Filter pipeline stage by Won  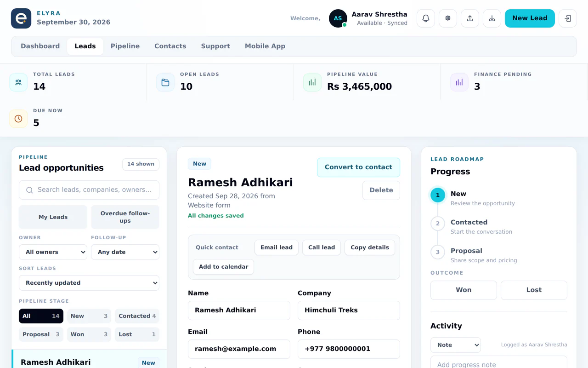pyautogui.click(x=89, y=334)
